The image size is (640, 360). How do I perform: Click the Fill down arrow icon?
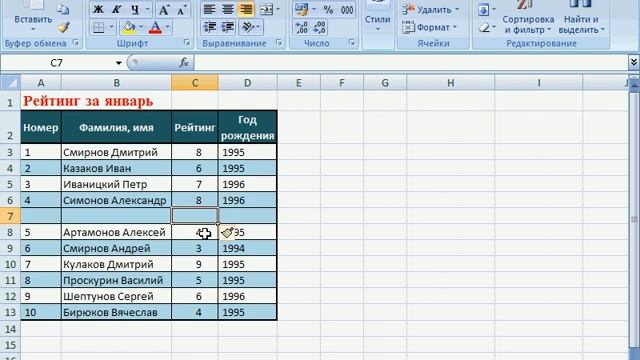[x=483, y=9]
